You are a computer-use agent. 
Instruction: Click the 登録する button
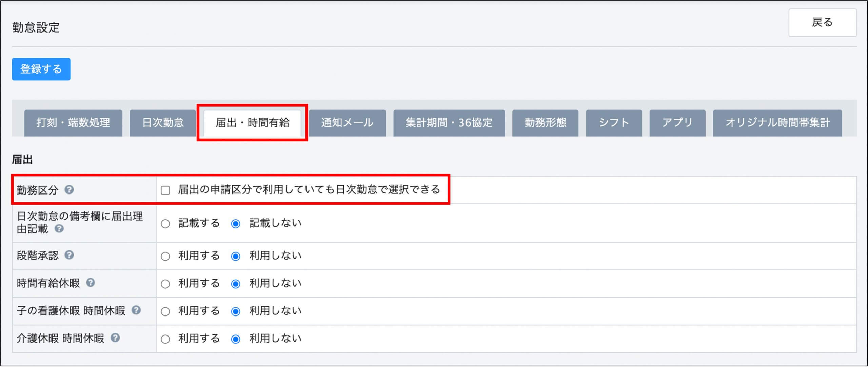click(x=41, y=69)
